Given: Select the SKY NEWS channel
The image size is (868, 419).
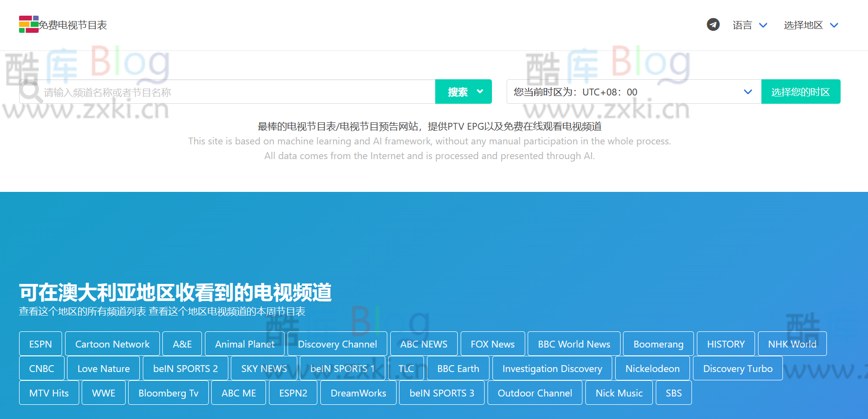Looking at the screenshot, I should [x=264, y=368].
